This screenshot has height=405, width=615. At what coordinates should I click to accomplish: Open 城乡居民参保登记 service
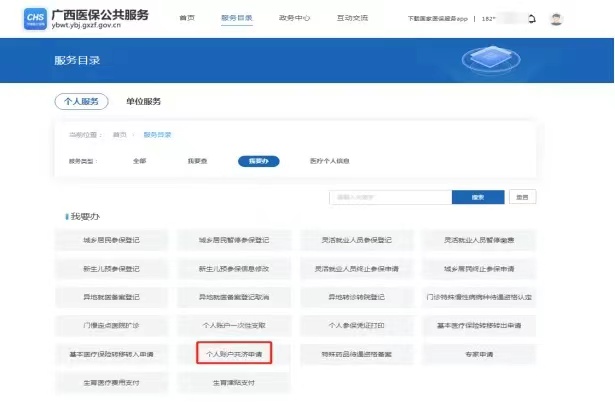tap(112, 240)
